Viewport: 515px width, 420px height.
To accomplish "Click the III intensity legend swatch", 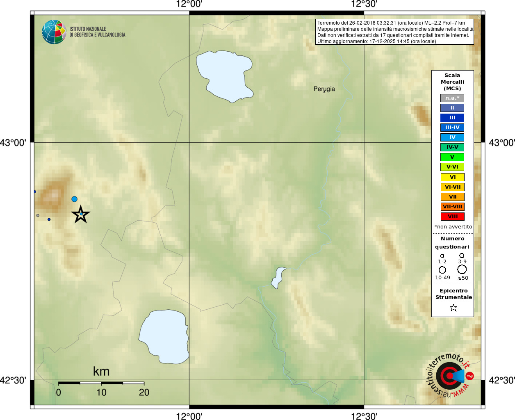I will coord(452,118).
